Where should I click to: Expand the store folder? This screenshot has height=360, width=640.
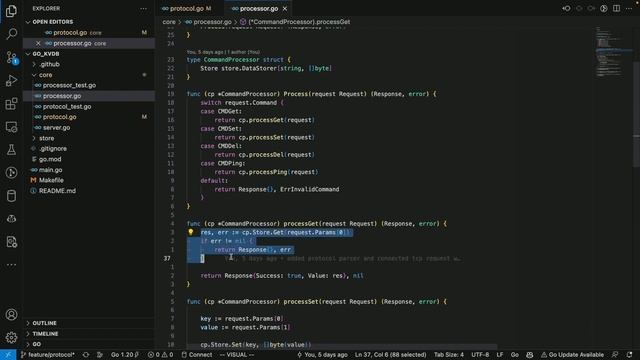coord(47,138)
